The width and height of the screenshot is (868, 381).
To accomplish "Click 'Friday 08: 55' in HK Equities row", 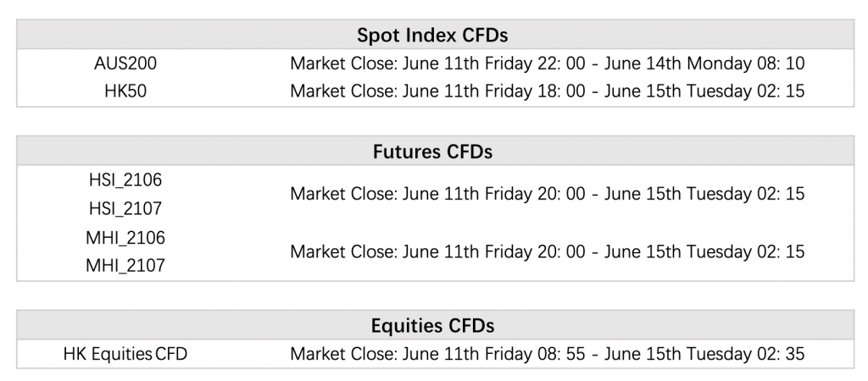I will click(535, 354).
